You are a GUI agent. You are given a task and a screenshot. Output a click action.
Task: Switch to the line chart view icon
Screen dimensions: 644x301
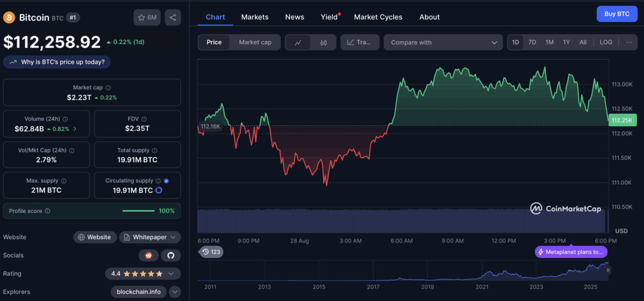(x=298, y=42)
